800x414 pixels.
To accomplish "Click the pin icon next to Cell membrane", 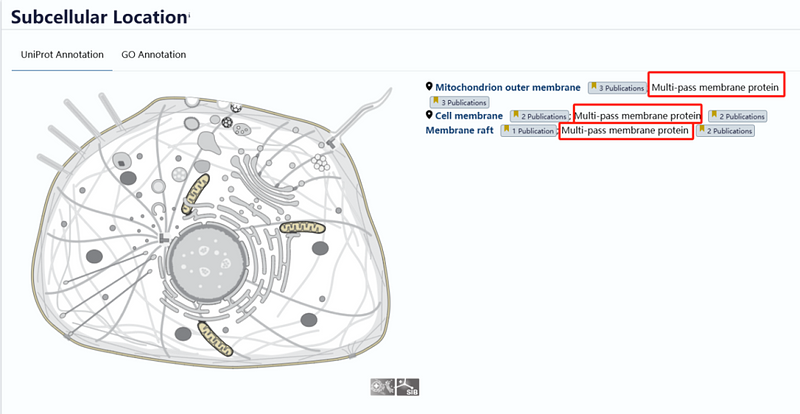I will pyautogui.click(x=430, y=116).
